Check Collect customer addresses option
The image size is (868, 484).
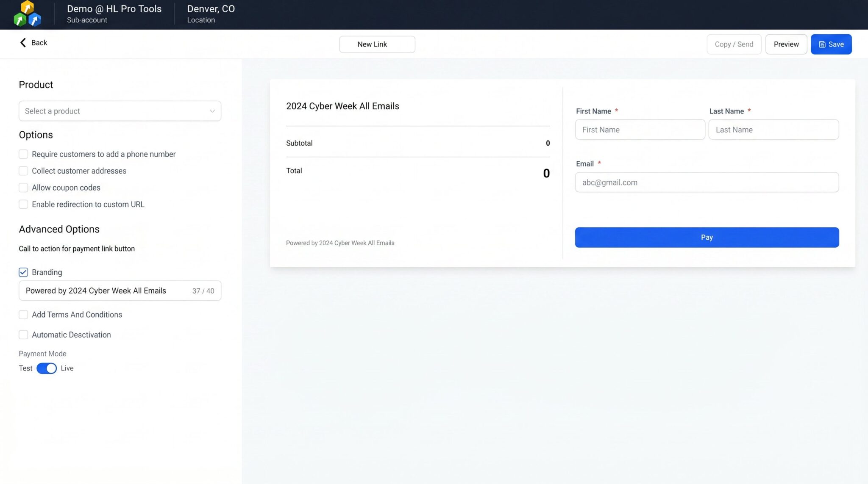tap(23, 171)
